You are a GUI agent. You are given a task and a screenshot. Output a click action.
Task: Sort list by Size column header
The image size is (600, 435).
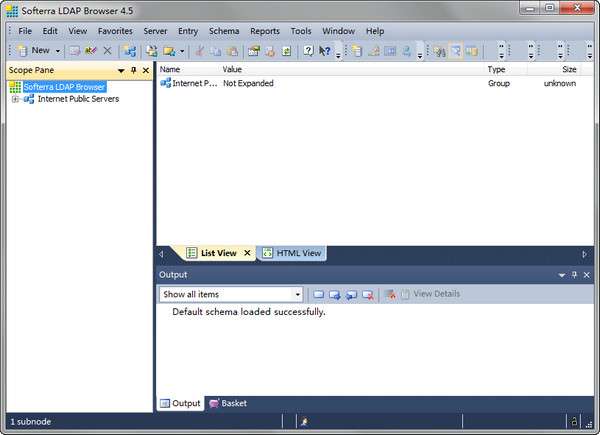coord(554,69)
